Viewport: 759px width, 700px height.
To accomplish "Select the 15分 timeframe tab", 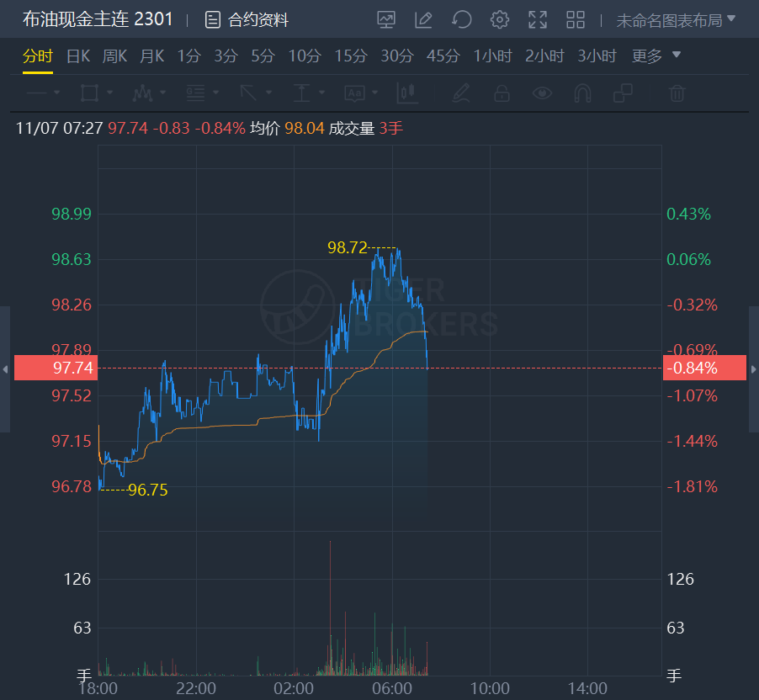I will (351, 56).
